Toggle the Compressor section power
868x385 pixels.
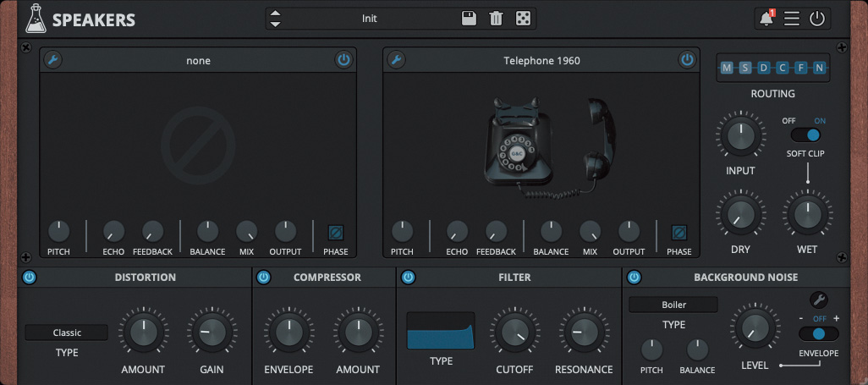pos(264,277)
